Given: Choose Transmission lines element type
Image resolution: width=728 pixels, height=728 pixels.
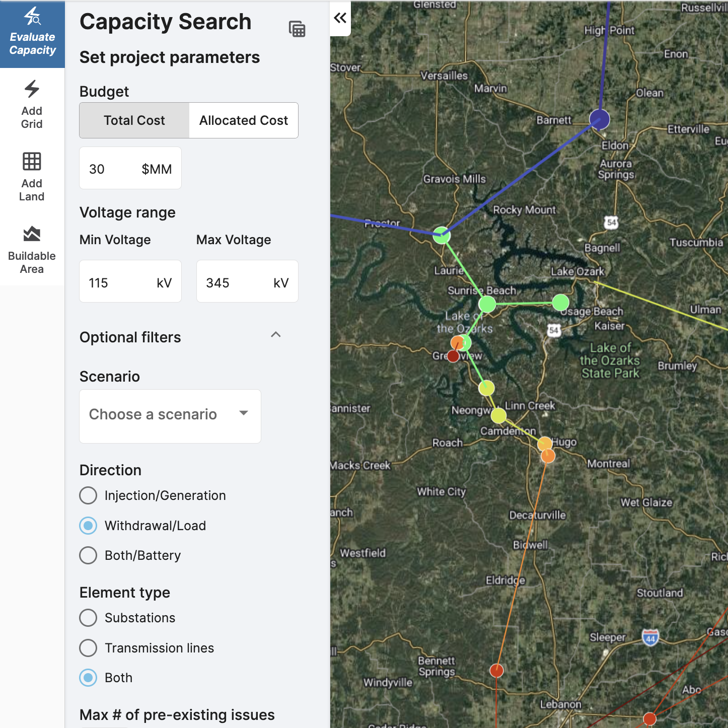Looking at the screenshot, I should click(x=88, y=648).
